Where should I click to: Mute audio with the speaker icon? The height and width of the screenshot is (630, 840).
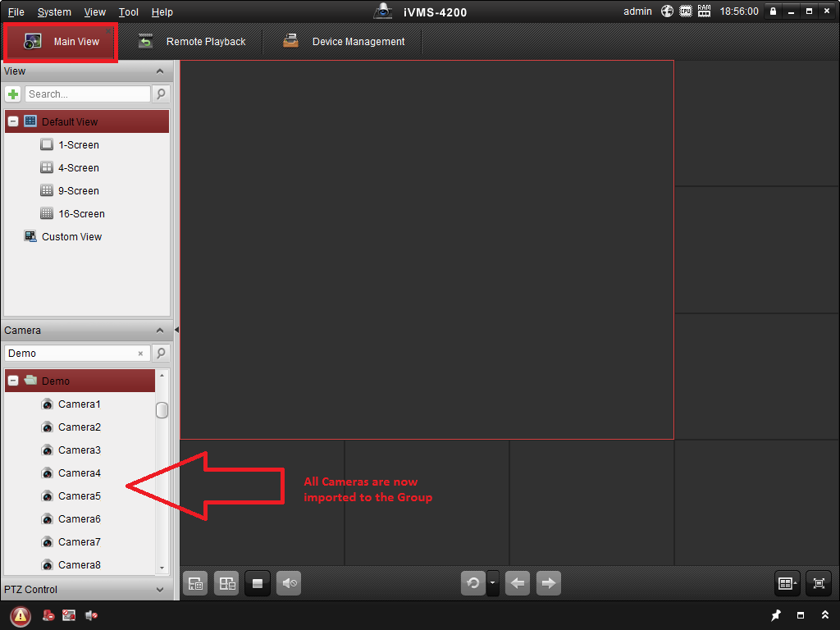[x=289, y=584]
